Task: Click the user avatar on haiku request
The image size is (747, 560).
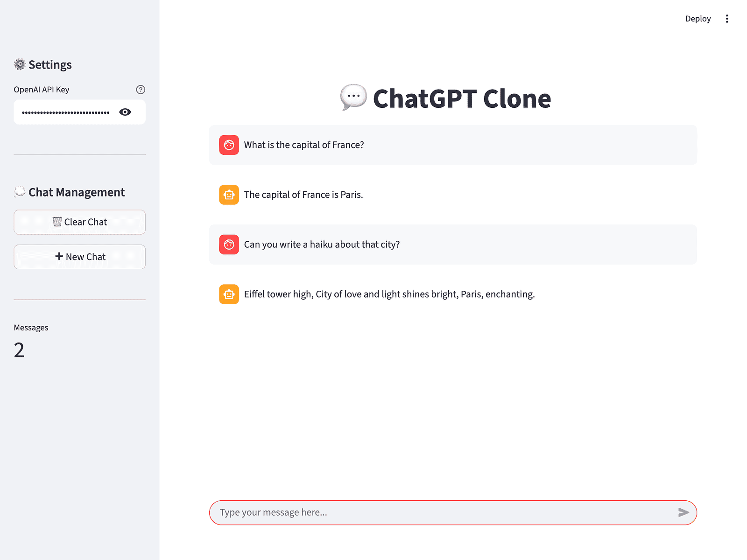Action: [229, 245]
